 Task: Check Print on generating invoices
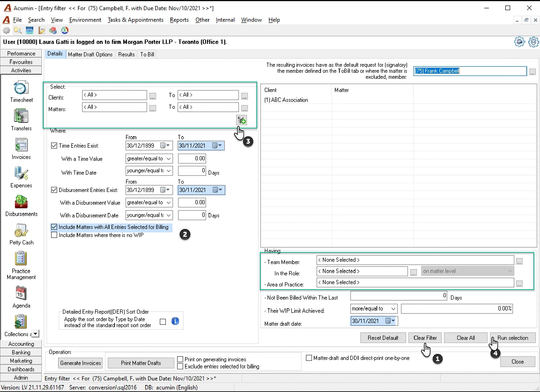point(180,359)
